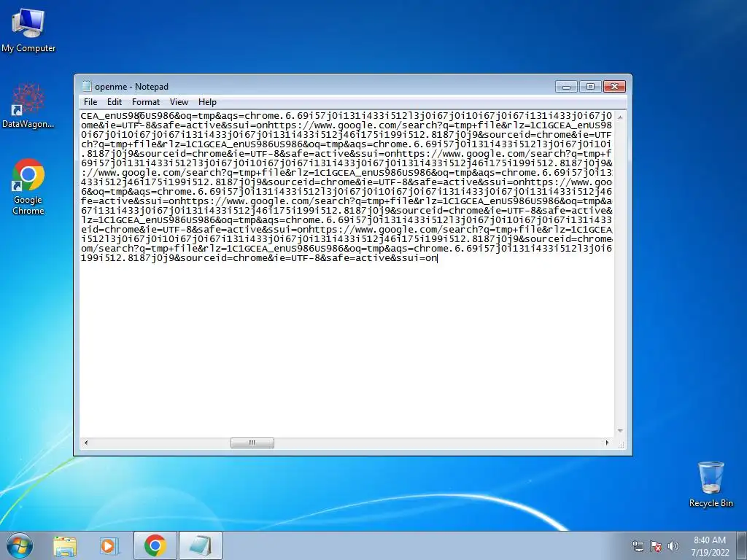Click the Notepad taskbar button
This screenshot has height=560, width=747.
[x=201, y=545]
